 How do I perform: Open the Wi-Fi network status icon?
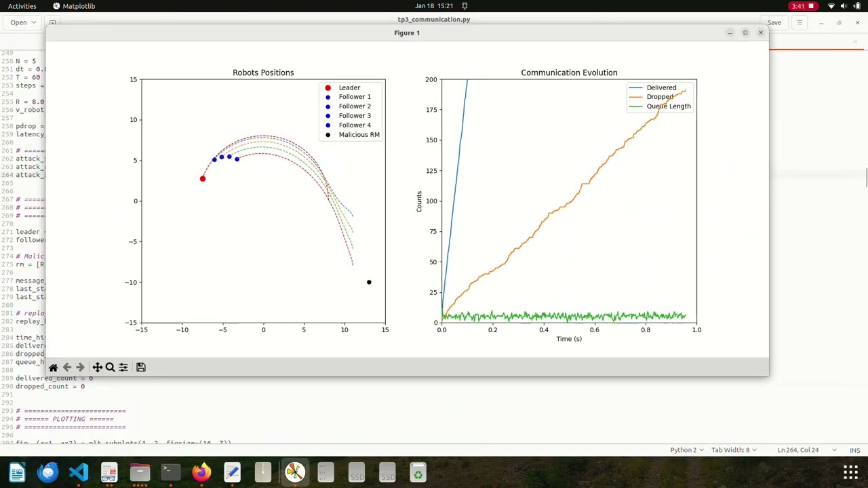(x=831, y=6)
